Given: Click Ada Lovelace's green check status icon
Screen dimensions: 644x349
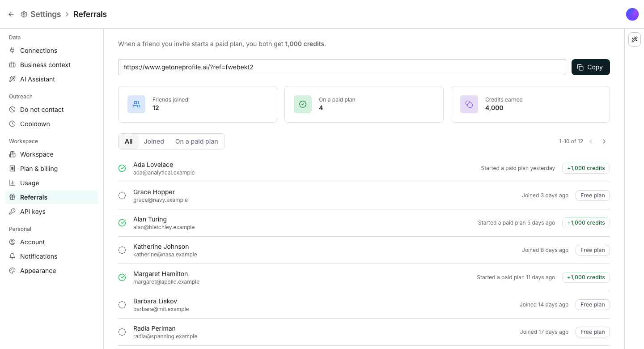Looking at the screenshot, I should (122, 168).
